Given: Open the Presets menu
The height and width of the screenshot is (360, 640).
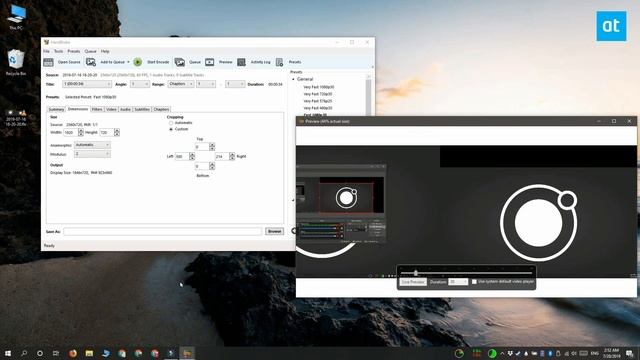Looking at the screenshot, I should point(74,51).
